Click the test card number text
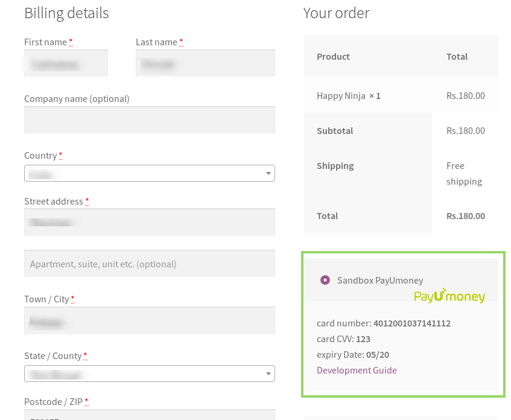511x420 pixels. [411, 323]
